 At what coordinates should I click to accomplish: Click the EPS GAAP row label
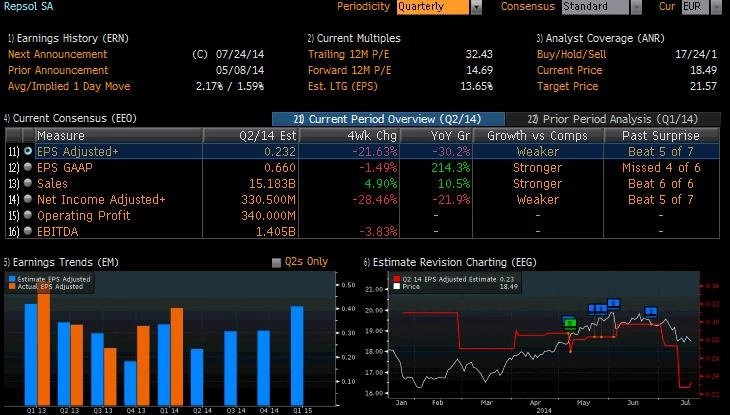tap(65, 167)
